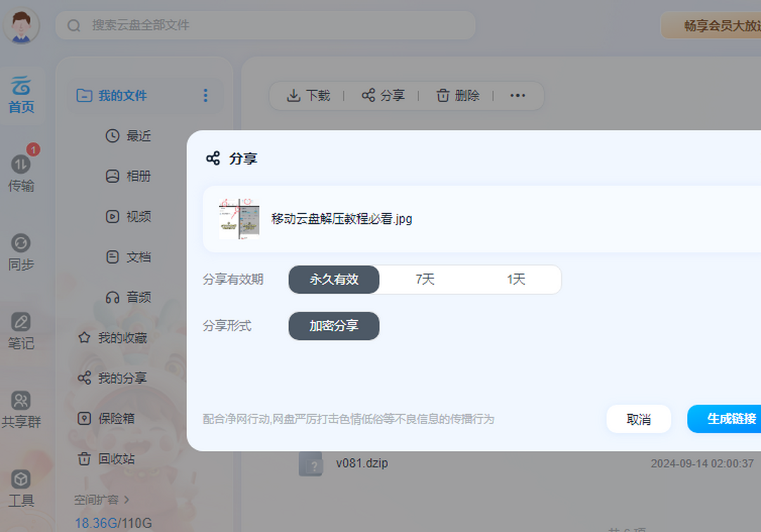
Task: Select the 永久有效 validity option
Action: pyautogui.click(x=334, y=280)
